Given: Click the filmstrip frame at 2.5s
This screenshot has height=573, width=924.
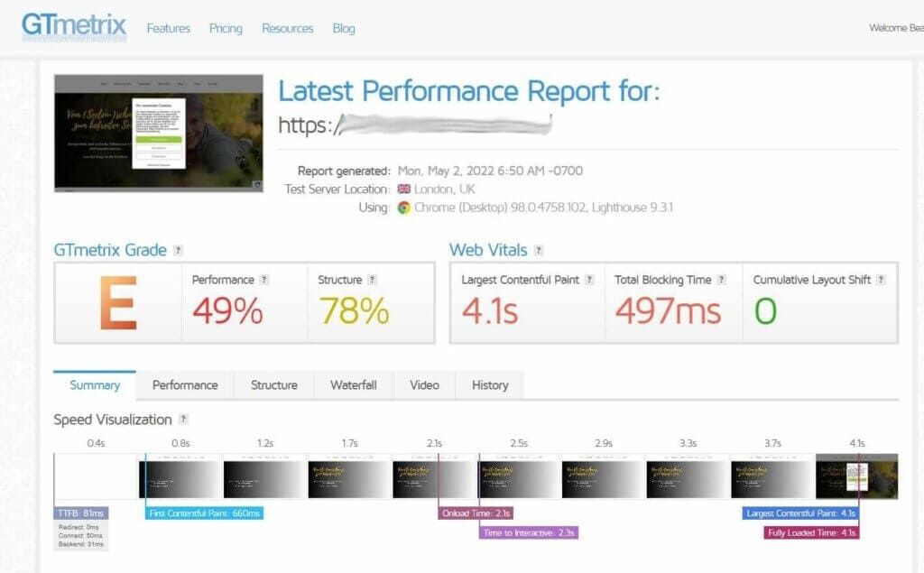Looking at the screenshot, I should coord(519,476).
